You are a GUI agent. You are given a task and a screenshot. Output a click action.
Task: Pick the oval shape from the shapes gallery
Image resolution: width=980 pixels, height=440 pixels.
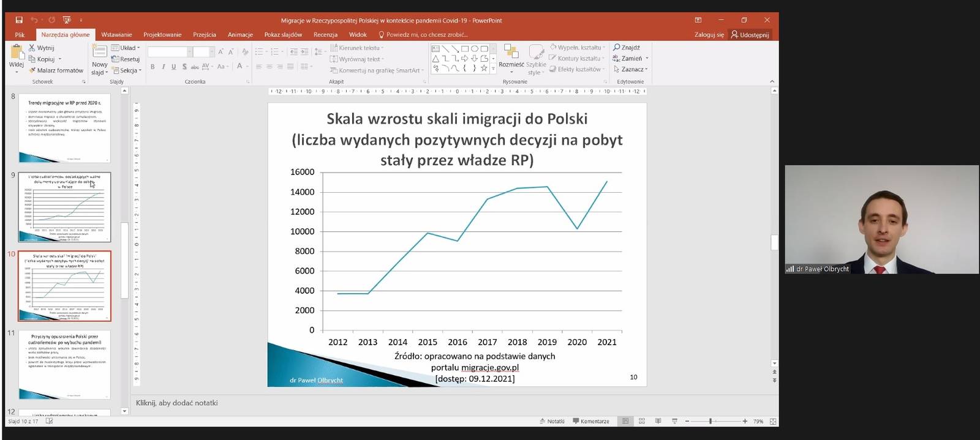click(x=475, y=48)
